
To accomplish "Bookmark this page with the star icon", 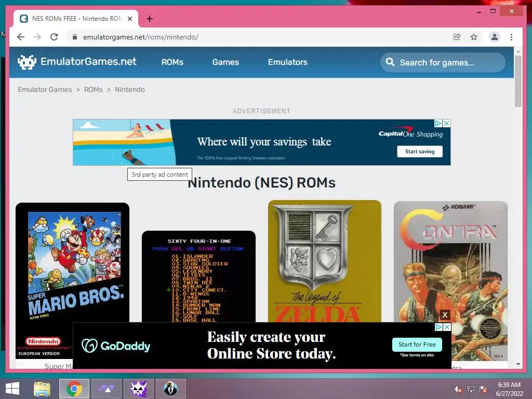I will click(474, 37).
